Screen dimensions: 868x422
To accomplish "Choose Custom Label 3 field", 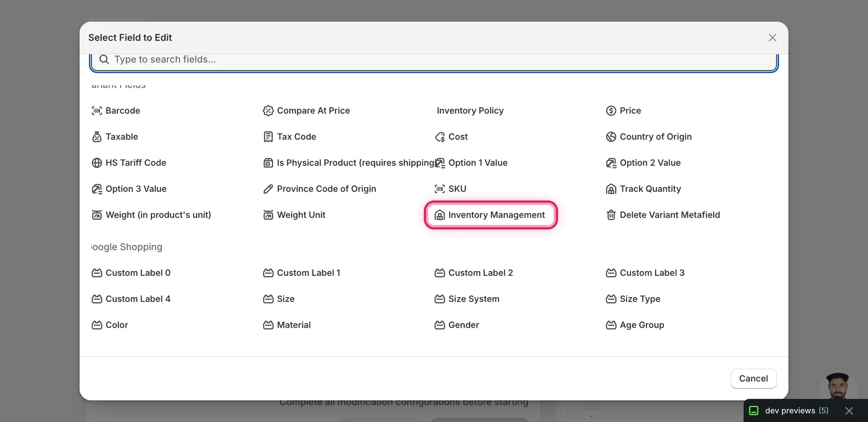I will pos(645,273).
